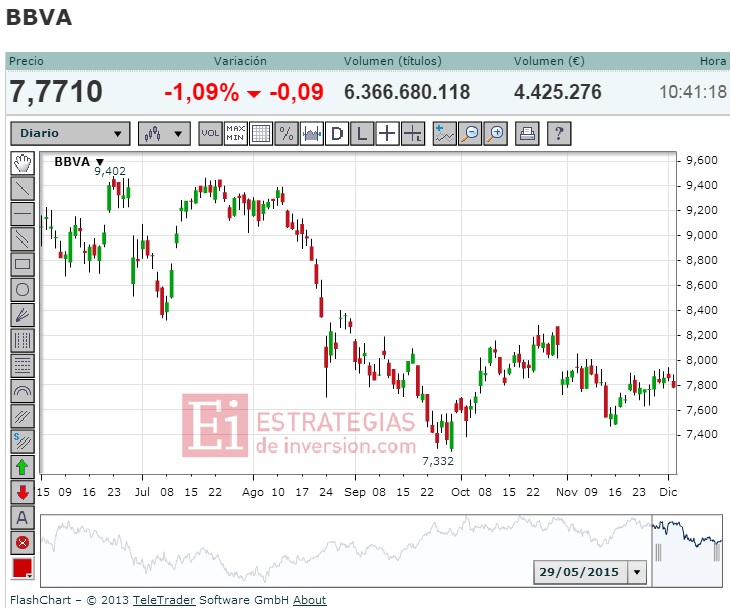The image size is (731, 614).
Task: Click the 9,600 price axis label
Action: coord(702,160)
